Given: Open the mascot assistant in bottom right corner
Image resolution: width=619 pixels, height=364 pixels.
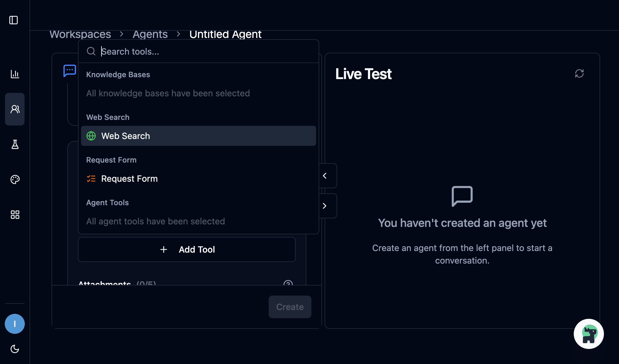Looking at the screenshot, I should 588,334.
